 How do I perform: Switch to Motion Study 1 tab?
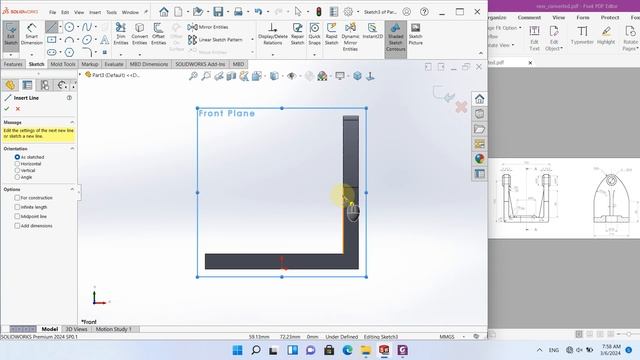pos(114,329)
